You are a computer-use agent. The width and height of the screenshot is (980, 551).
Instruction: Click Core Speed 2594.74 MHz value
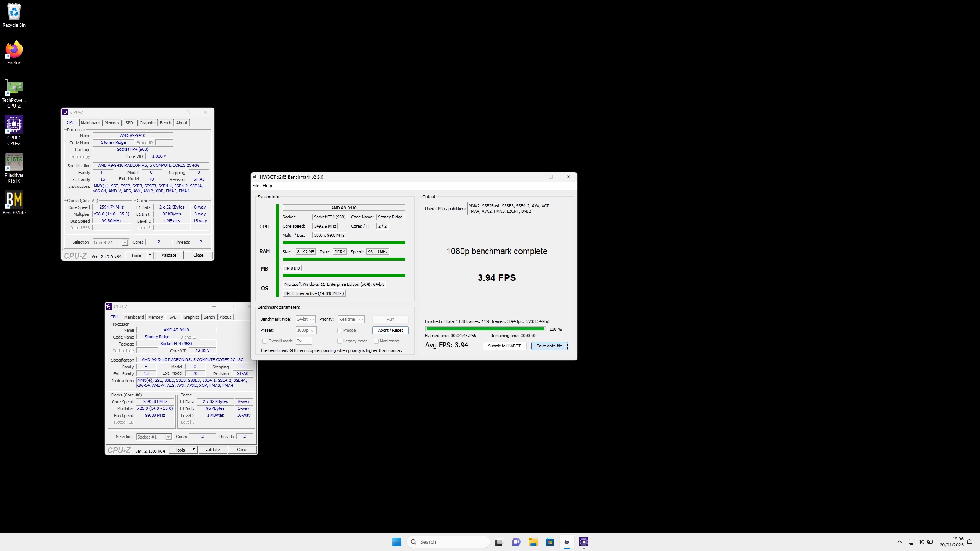click(111, 207)
